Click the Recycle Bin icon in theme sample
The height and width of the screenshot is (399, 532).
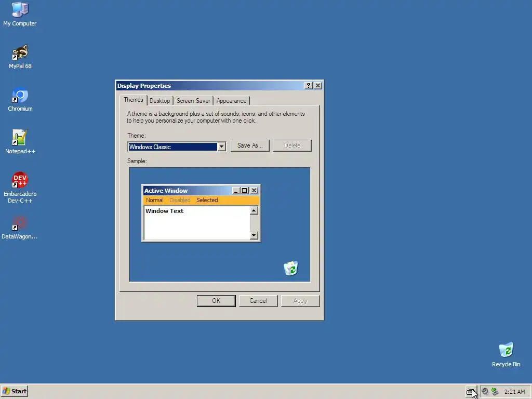tap(291, 268)
